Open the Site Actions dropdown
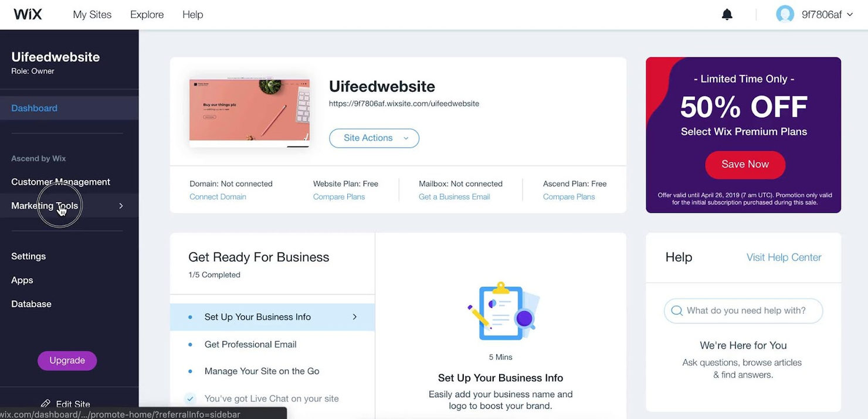The height and width of the screenshot is (419, 868). pos(374,138)
